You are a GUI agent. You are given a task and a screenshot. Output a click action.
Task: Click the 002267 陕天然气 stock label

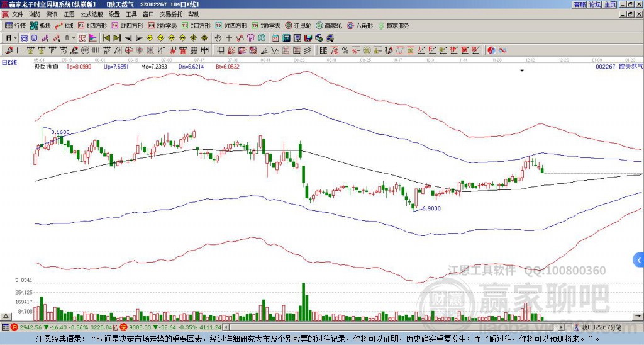pos(619,66)
